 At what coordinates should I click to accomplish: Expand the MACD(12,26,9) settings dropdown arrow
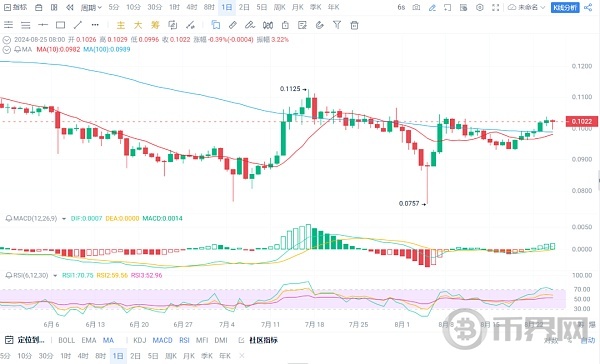64,219
